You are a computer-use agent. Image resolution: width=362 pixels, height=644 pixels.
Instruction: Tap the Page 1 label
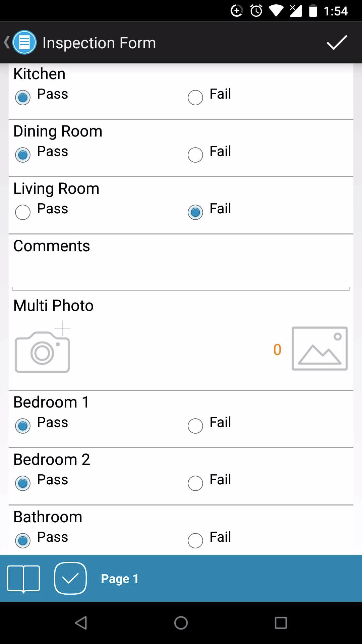click(x=120, y=579)
